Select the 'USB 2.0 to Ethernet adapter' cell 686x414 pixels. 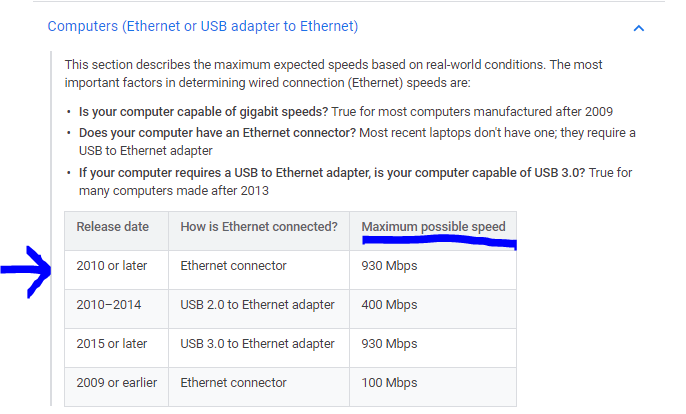[257, 305]
